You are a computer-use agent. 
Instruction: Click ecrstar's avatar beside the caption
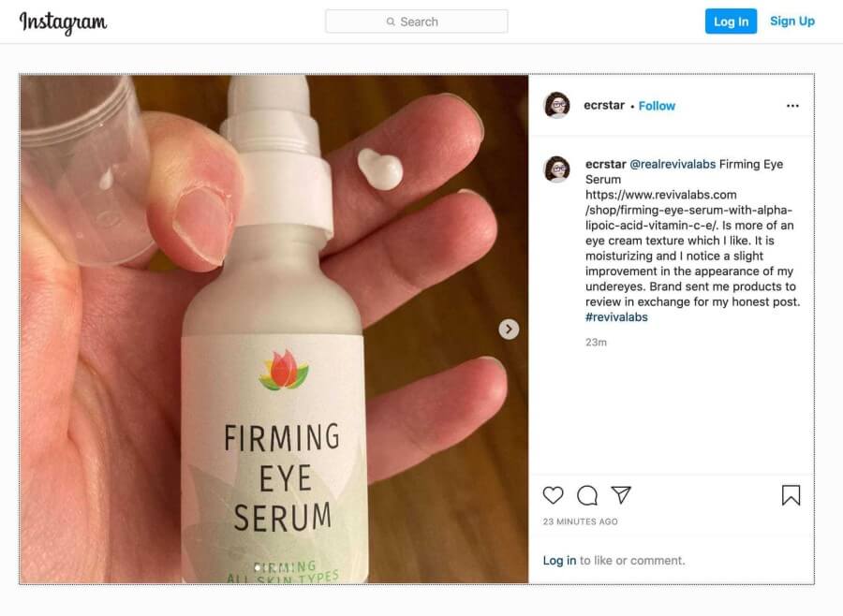click(x=557, y=169)
